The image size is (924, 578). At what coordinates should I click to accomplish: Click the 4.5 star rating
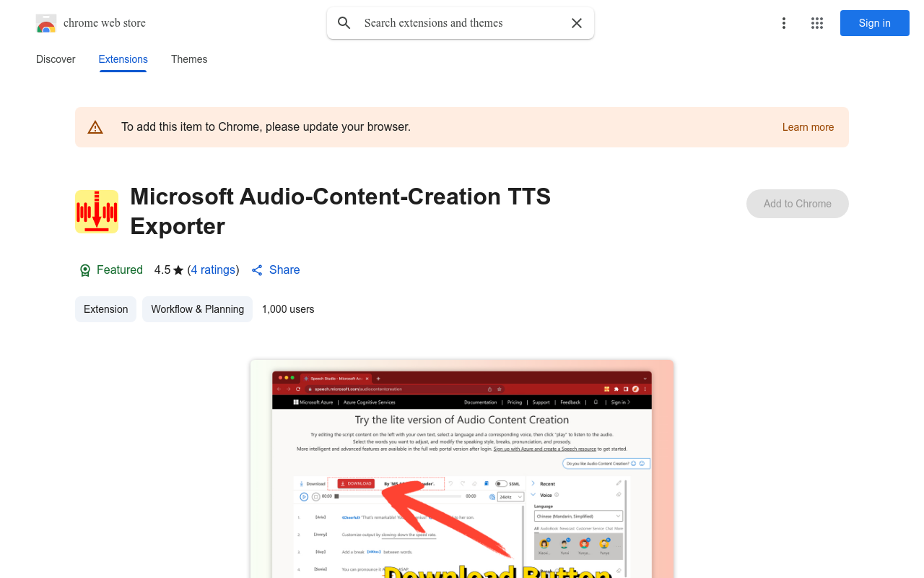coord(169,269)
